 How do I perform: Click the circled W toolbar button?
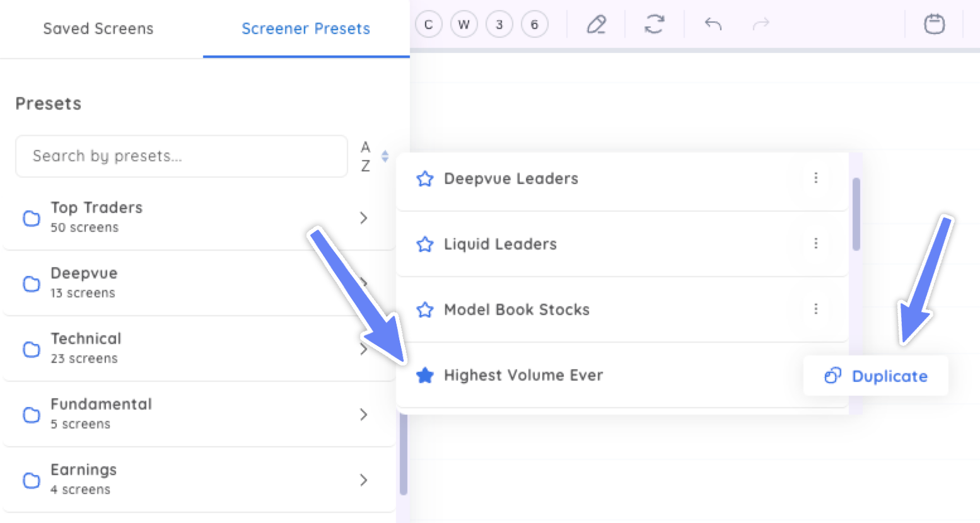[x=464, y=25]
